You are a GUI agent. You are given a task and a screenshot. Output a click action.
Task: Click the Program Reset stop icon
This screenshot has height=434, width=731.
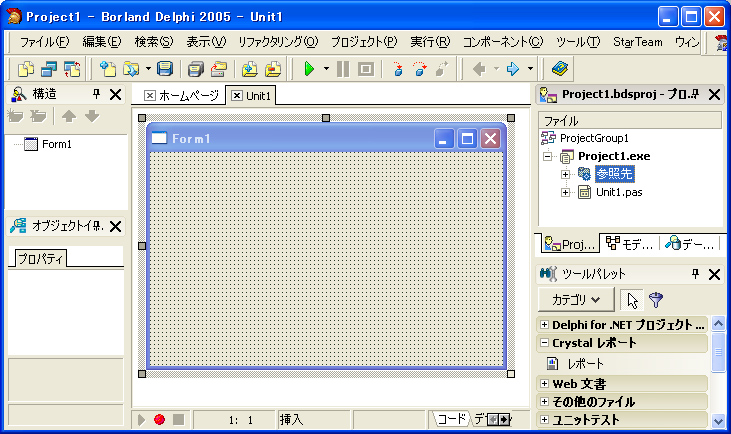[366, 69]
